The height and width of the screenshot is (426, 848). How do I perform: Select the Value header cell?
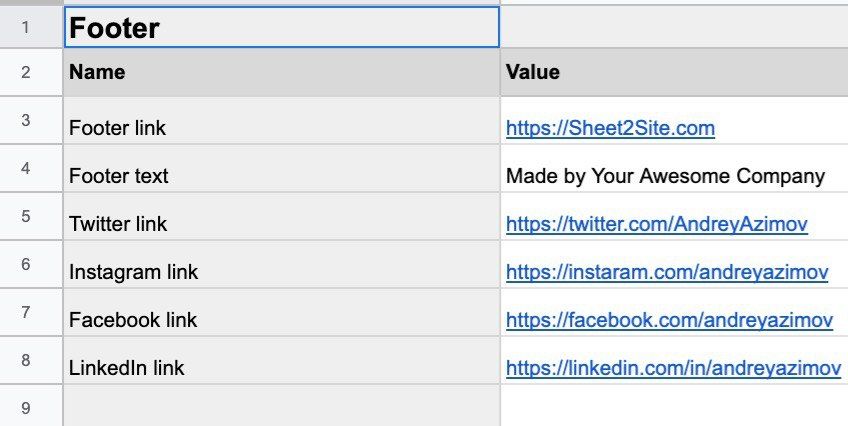click(673, 72)
